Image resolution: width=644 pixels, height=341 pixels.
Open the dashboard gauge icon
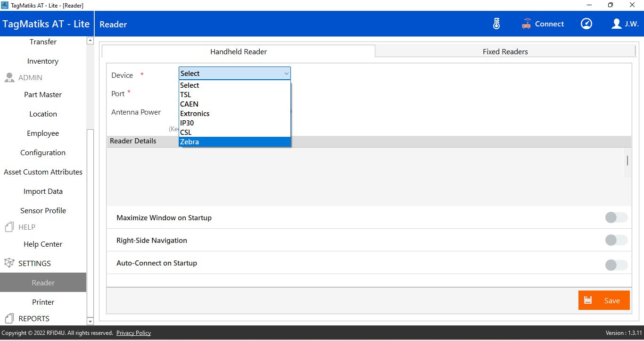(x=586, y=24)
